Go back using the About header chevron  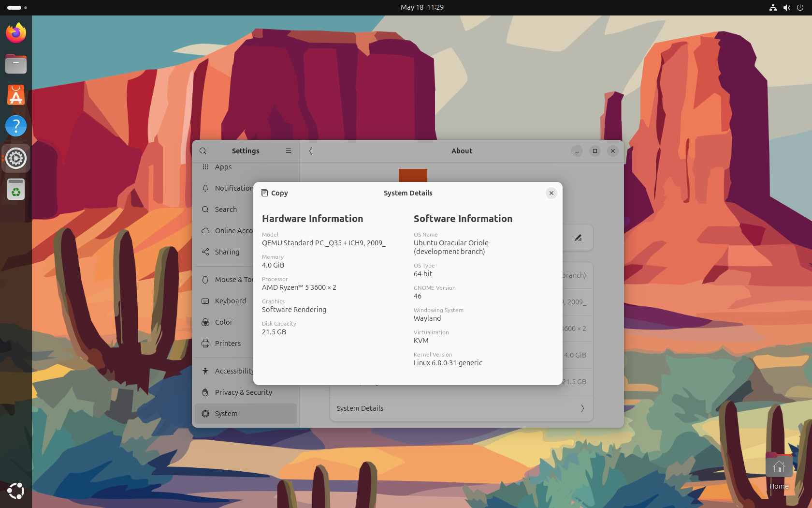[311, 151]
